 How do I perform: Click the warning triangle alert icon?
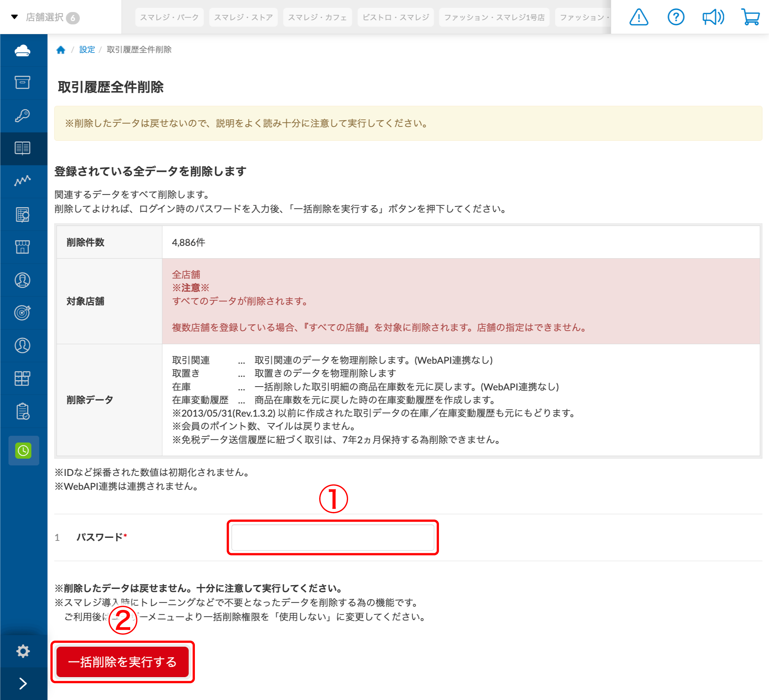click(x=639, y=17)
